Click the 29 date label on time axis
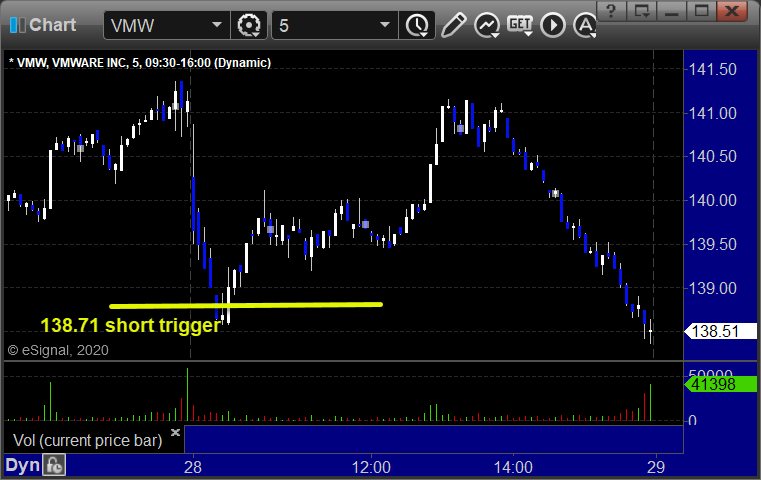 click(656, 467)
